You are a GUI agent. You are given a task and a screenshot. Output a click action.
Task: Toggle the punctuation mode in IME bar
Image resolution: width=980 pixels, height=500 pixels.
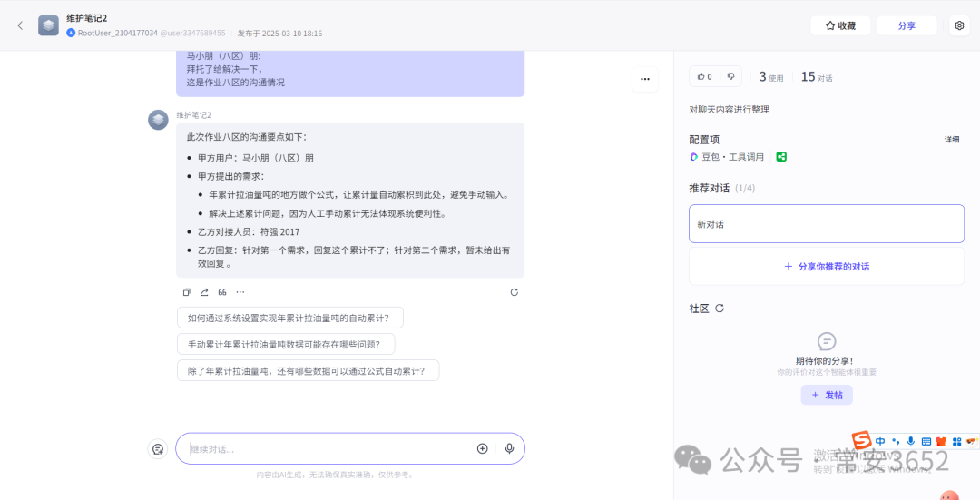coord(896,441)
